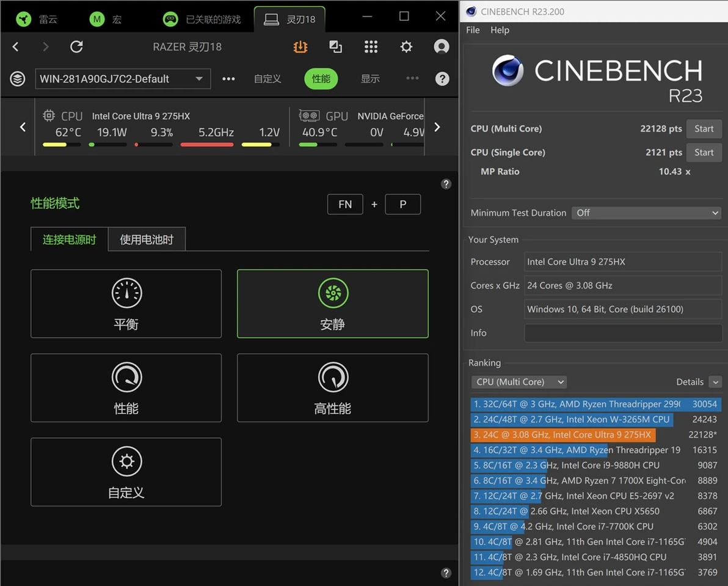Select Intel Xeon W-3265M ranking row
Viewport: 728px width, 586px height.
tap(595, 419)
